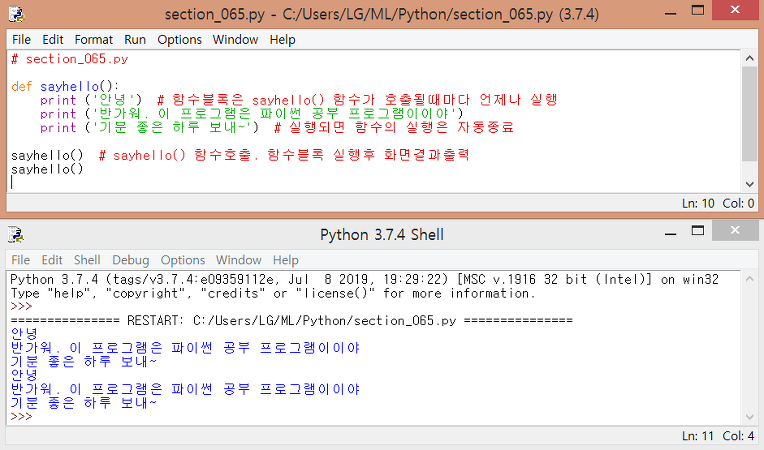Open the Run menu in the editor
764x450 pixels.
pos(135,39)
